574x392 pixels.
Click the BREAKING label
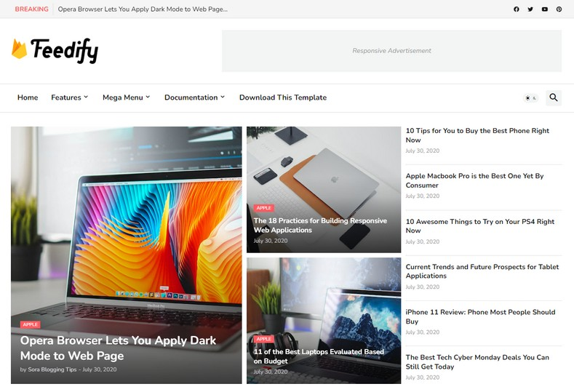coord(31,9)
